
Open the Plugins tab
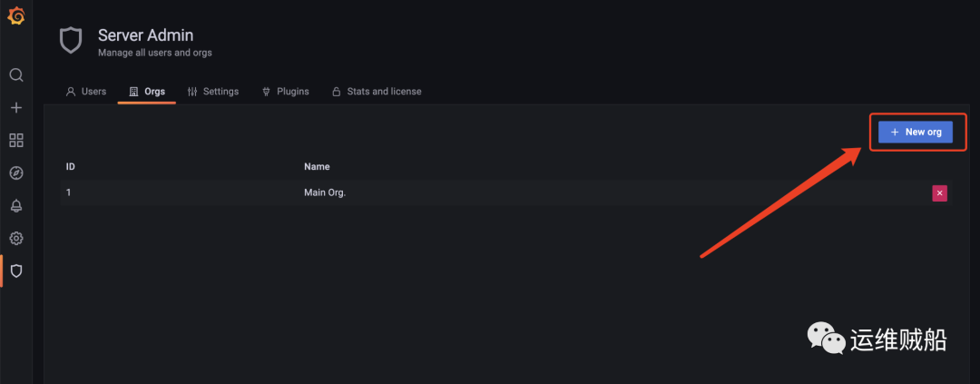pos(285,92)
